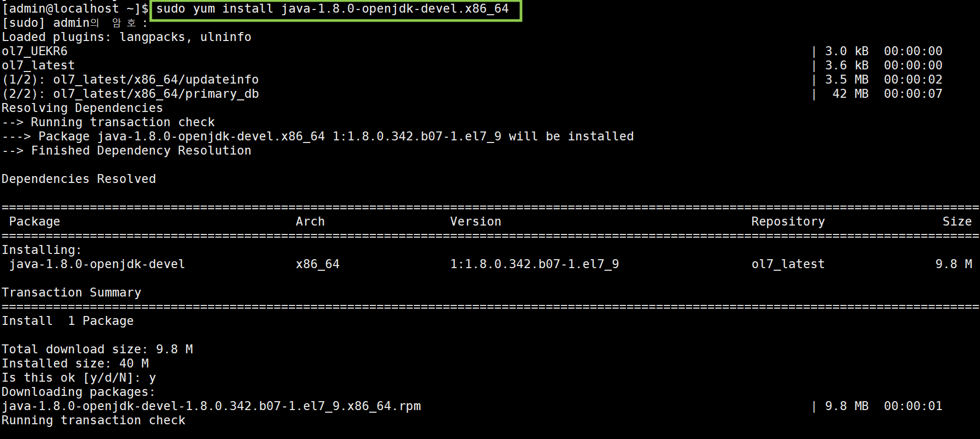
Task: Click '(1/2): ol7_latest/x86_64/updateinfo' line
Action: click(130, 80)
